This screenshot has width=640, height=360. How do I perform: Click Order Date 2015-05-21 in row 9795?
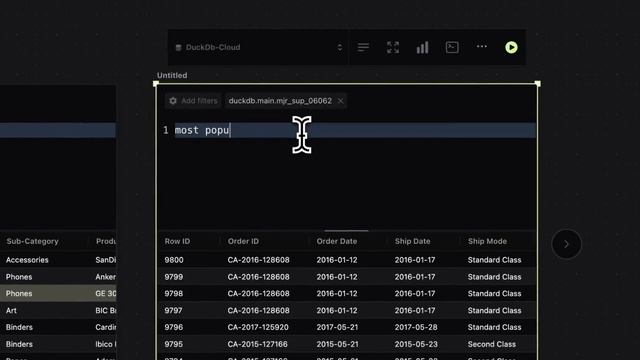tap(337, 344)
